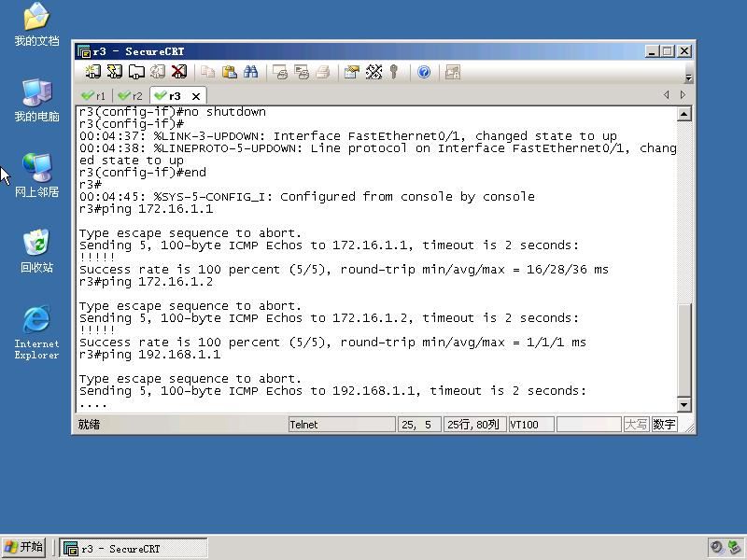The image size is (747, 560).
Task: Select the r3 session tab
Action: (168, 96)
